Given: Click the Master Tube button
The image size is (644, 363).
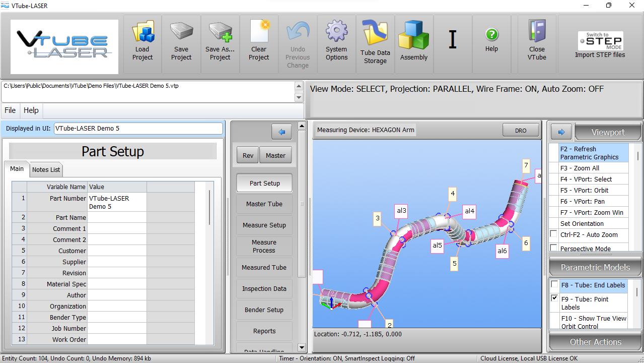Looking at the screenshot, I should 264,204.
